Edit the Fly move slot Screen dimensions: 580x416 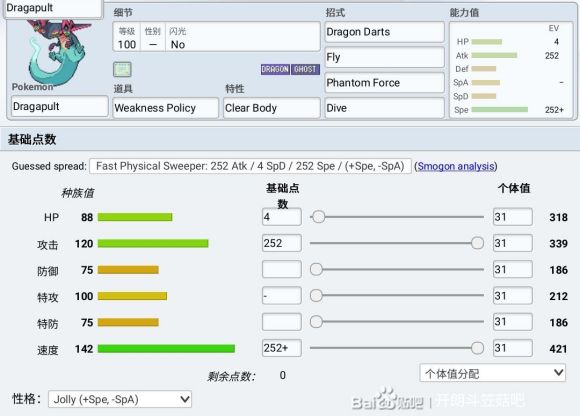(x=384, y=57)
